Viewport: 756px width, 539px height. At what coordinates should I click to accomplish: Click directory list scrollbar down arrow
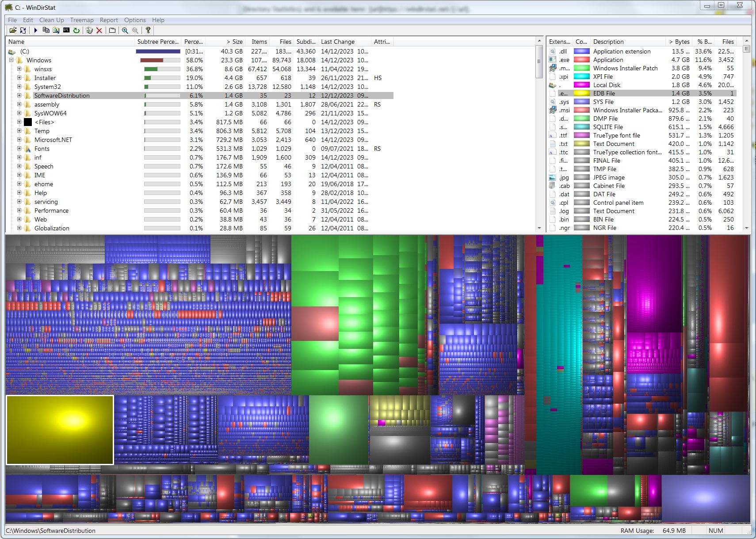(x=539, y=228)
